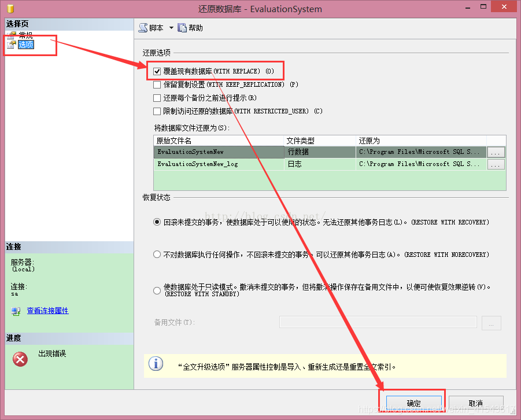Click the info icon in yellow notice
Viewport: 521px width, 420px height.
coord(156,363)
